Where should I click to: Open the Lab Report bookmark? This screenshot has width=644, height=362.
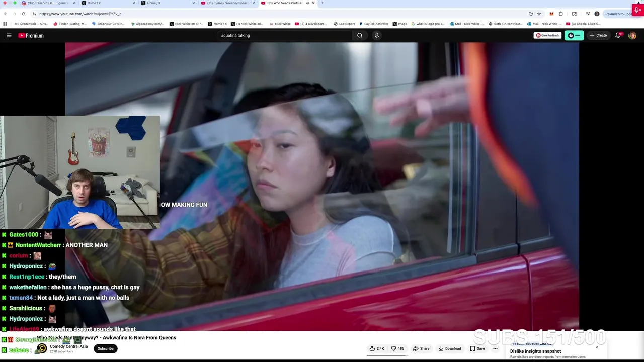tap(344, 24)
